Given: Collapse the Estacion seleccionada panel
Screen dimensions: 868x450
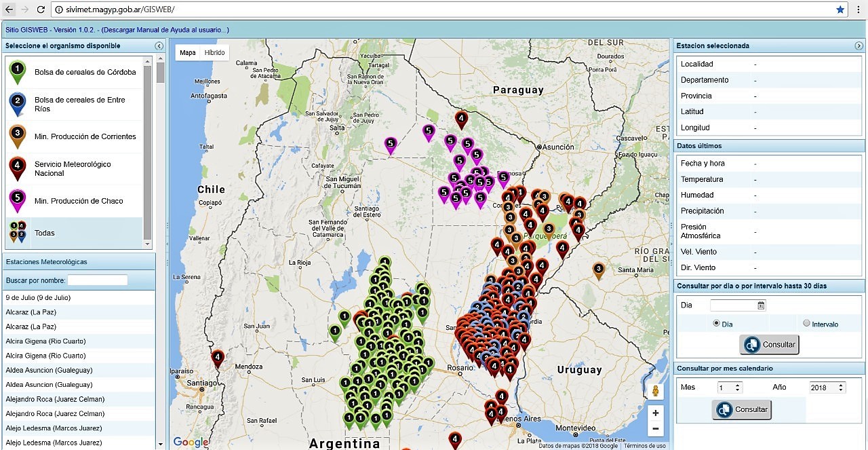Looking at the screenshot, I should pos(859,46).
